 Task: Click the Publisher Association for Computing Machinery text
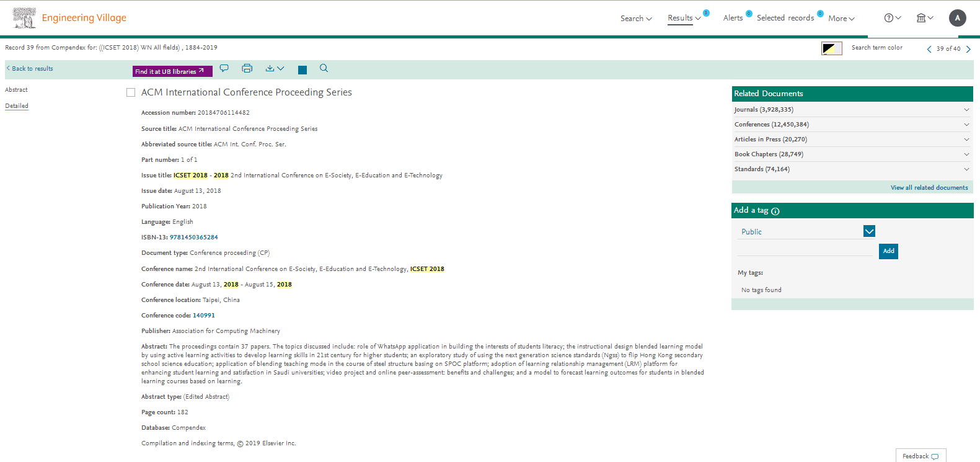tap(211, 331)
